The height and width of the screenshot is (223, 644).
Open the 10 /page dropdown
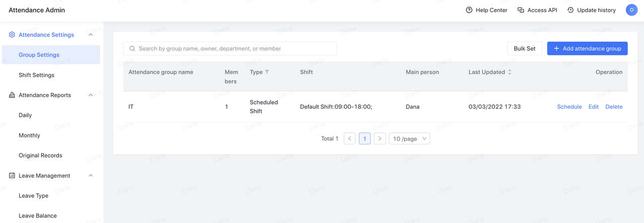coord(409,138)
